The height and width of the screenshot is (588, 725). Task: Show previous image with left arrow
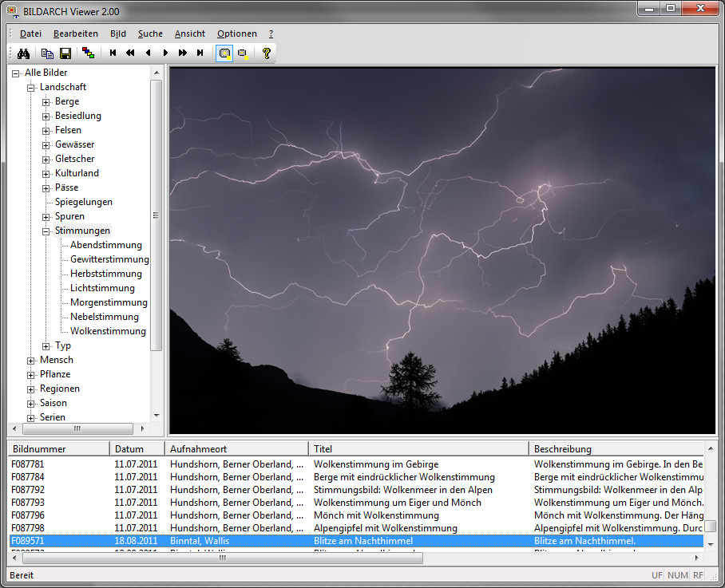[x=148, y=53]
